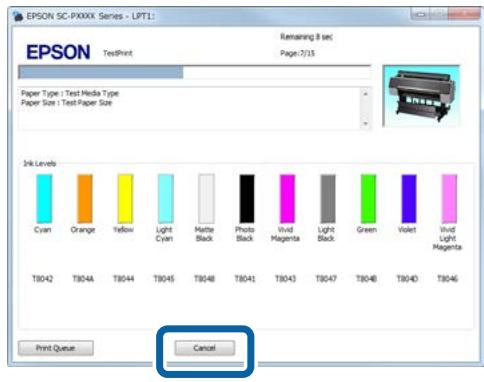Click the T804A cartridge code

83,278
